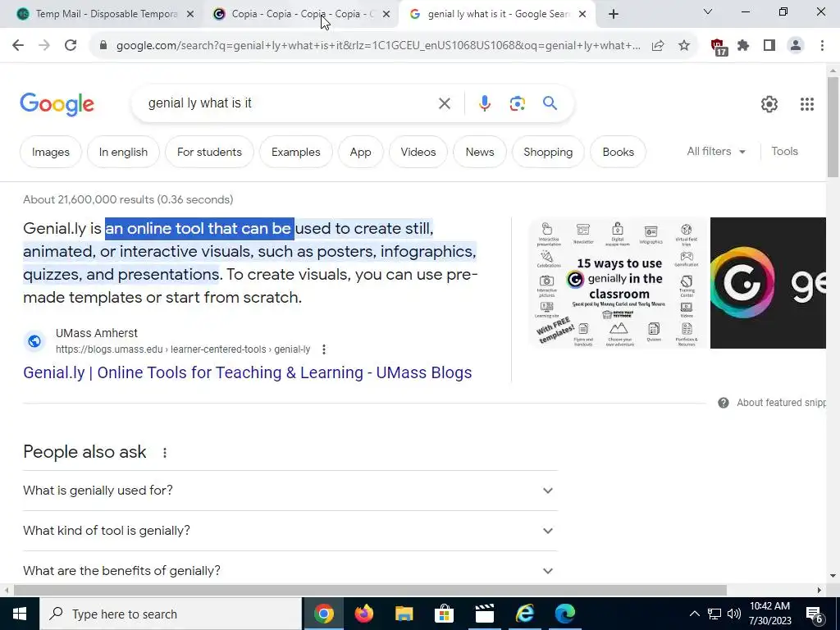Open the volume control icon
This screenshot has height=630, width=840.
point(734,614)
